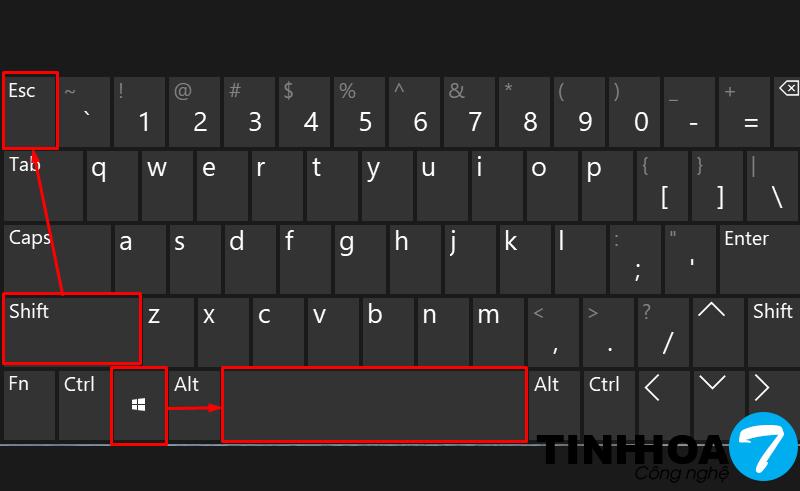Viewport: 800px width, 491px height.
Task: Click the left Alt key
Action: [194, 405]
